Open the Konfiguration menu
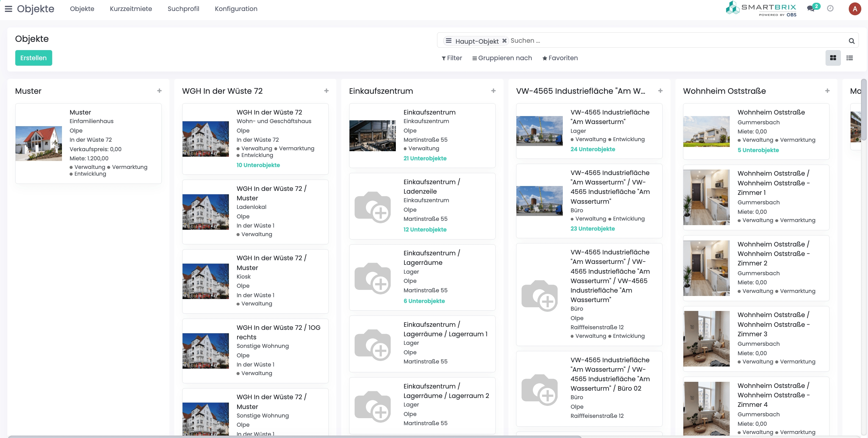 pos(236,9)
